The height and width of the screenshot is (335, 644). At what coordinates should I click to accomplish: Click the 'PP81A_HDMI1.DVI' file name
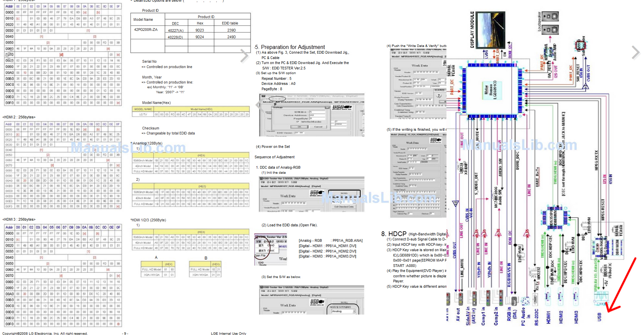point(341,246)
